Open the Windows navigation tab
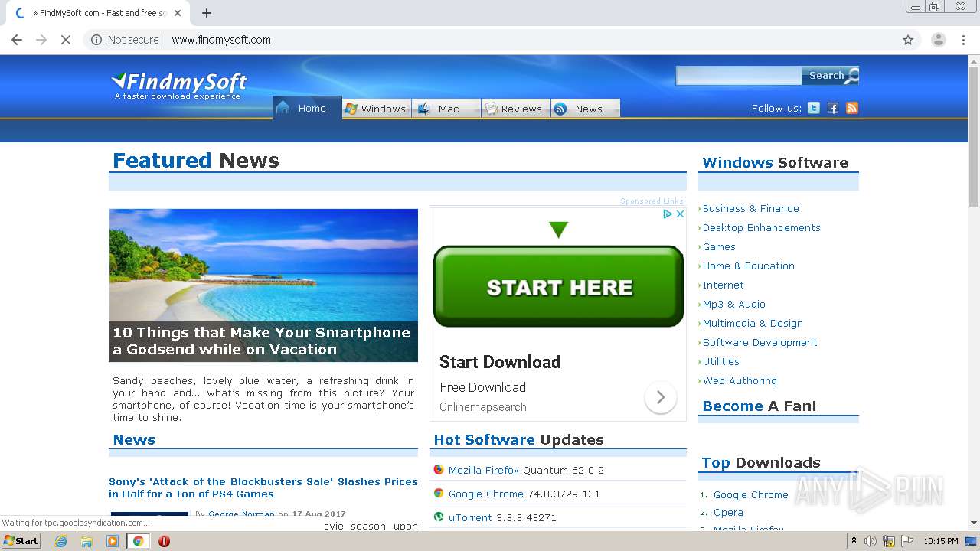The image size is (980, 551). click(x=377, y=109)
